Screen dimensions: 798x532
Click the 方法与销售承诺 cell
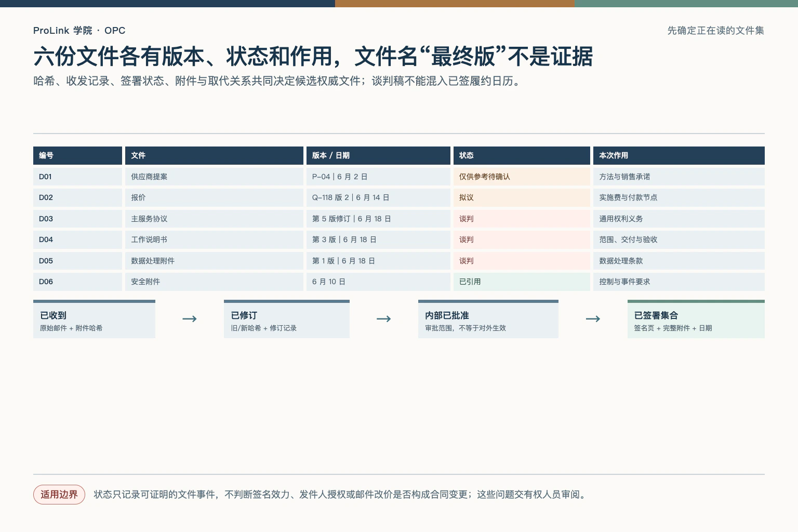pyautogui.click(x=679, y=177)
